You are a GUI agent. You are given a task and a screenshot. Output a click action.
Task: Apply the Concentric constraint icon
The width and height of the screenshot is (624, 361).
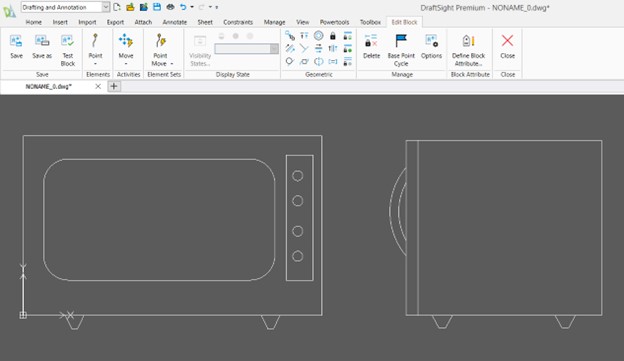click(318, 36)
